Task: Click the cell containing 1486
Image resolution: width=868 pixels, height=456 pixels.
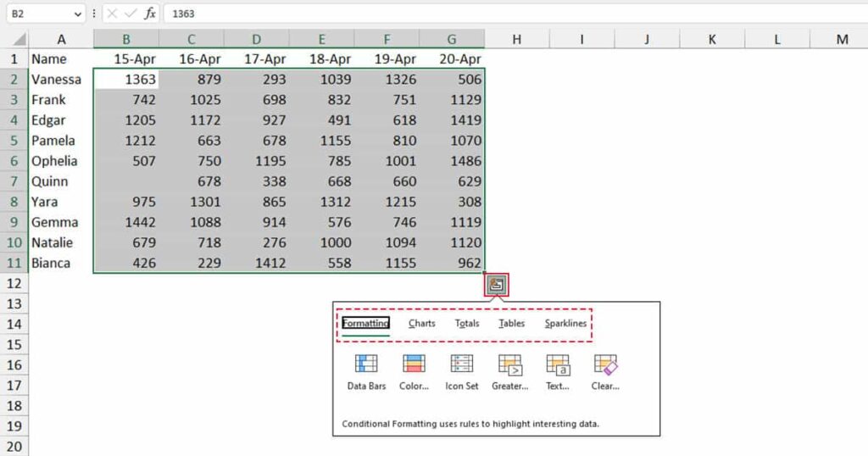Action: (452, 161)
